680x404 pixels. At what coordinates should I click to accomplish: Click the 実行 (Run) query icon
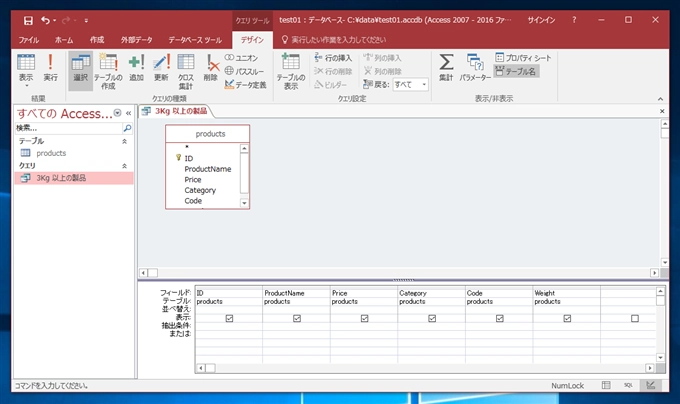pos(50,67)
